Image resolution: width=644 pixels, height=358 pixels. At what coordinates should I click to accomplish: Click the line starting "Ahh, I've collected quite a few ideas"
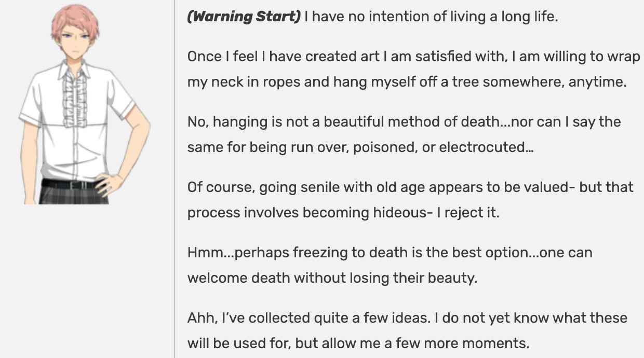pos(407,318)
